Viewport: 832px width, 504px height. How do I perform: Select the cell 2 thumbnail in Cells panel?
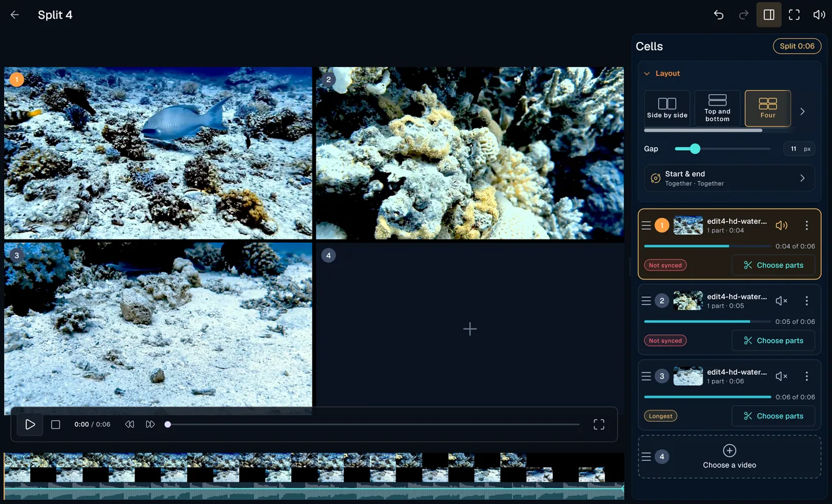[x=688, y=301]
